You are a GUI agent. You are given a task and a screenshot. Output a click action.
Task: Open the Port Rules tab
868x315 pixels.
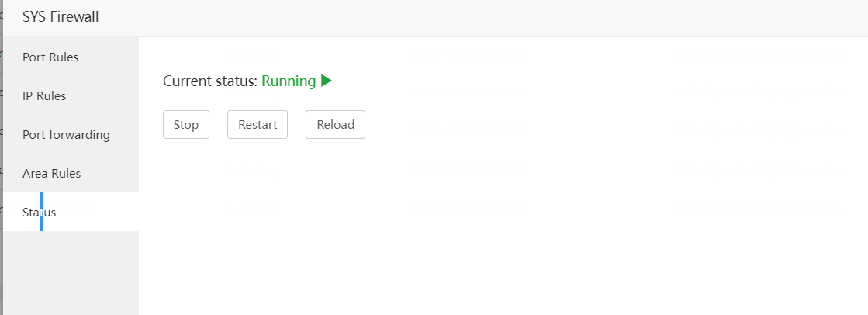pos(50,57)
